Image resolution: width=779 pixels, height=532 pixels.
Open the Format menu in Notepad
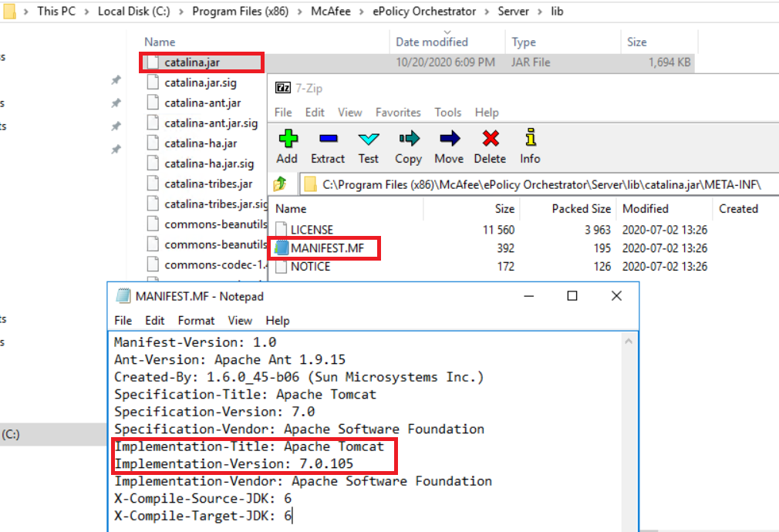point(196,321)
